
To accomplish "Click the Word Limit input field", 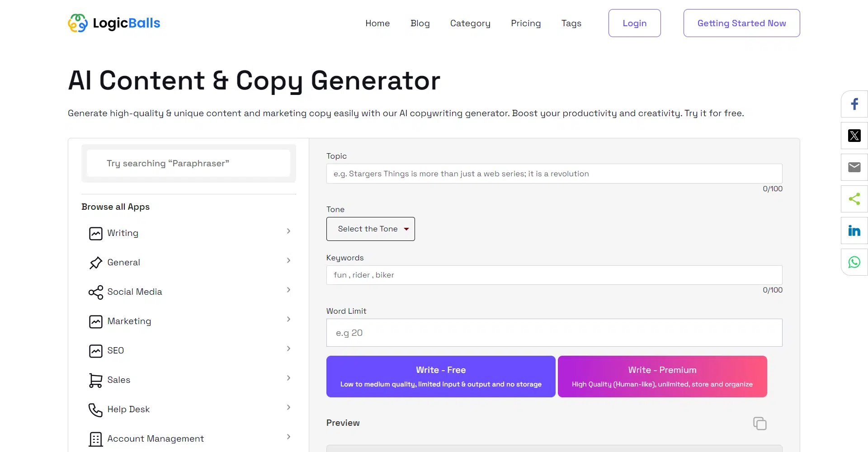I will click(x=554, y=333).
